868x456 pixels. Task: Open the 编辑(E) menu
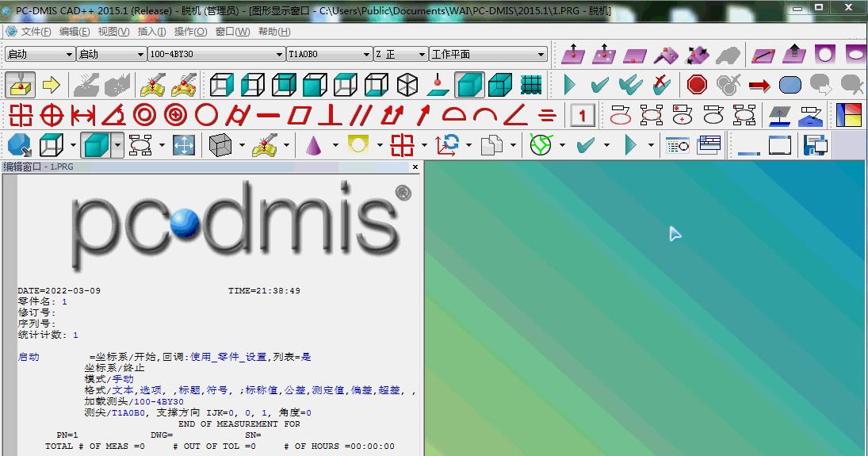[75, 32]
